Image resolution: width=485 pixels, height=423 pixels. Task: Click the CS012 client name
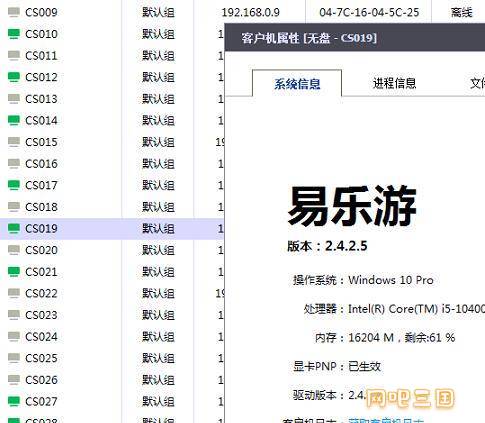[41, 77]
